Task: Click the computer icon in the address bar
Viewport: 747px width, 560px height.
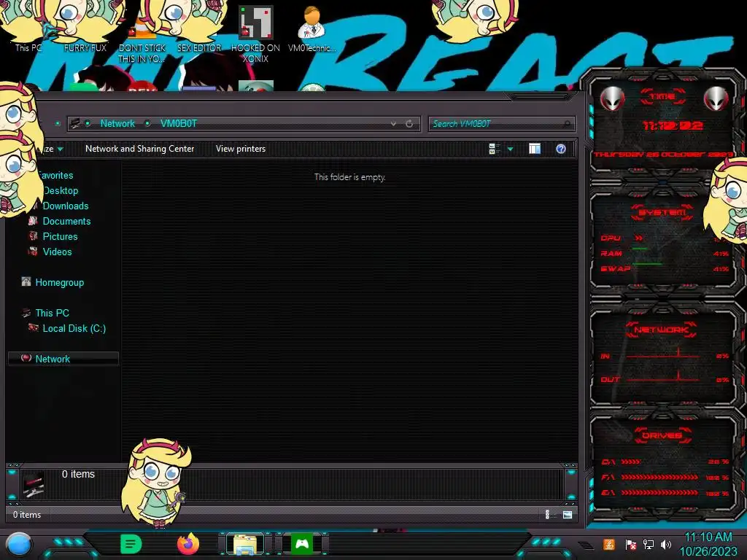Action: (x=75, y=124)
